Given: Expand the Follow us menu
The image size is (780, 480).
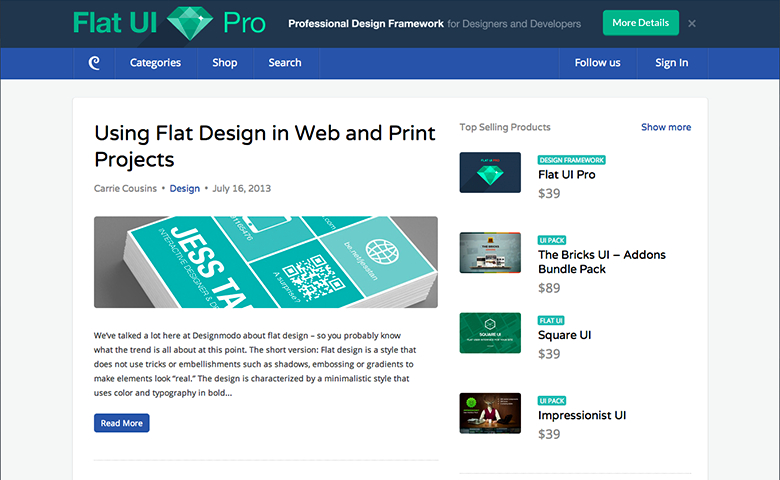Looking at the screenshot, I should pyautogui.click(x=597, y=63).
